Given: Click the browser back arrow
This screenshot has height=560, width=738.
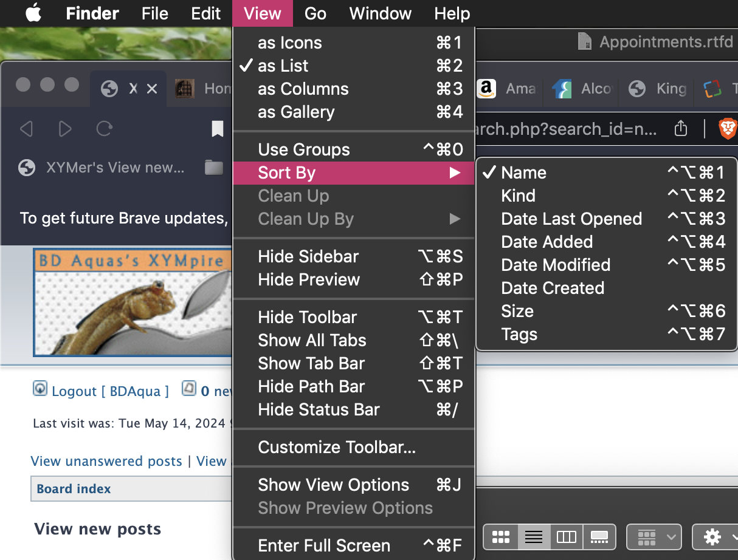Looking at the screenshot, I should point(27,129).
